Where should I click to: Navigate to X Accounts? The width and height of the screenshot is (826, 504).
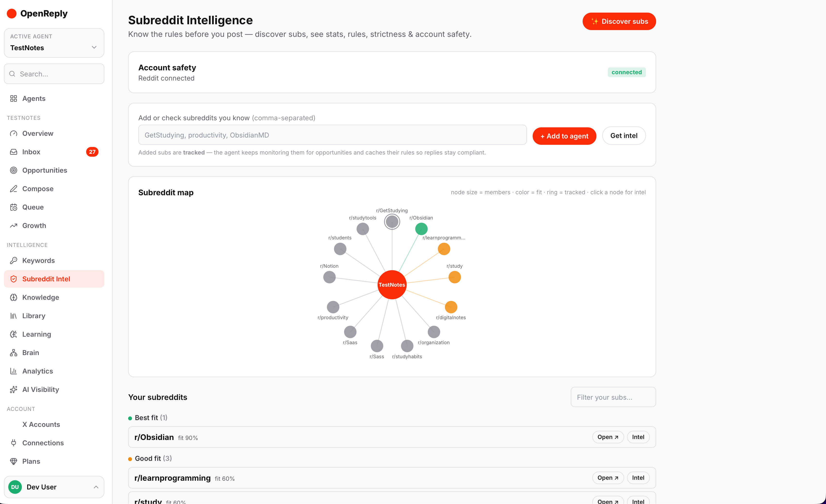[x=54, y=424]
